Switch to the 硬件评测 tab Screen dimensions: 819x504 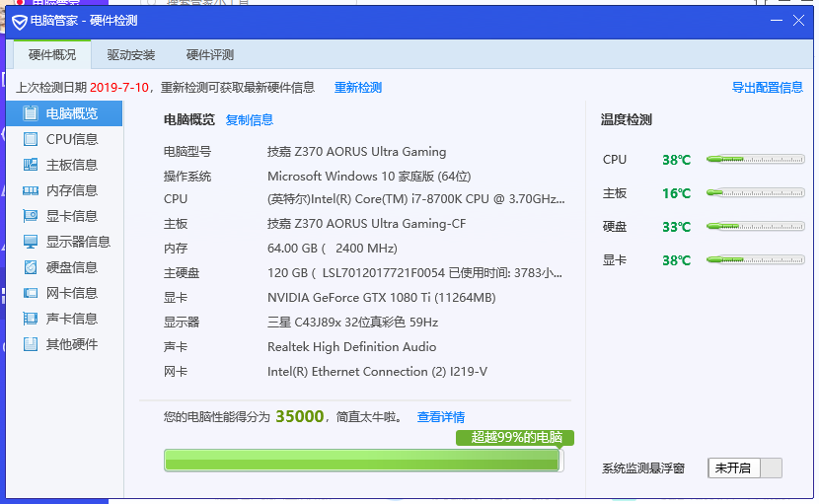[x=210, y=55]
